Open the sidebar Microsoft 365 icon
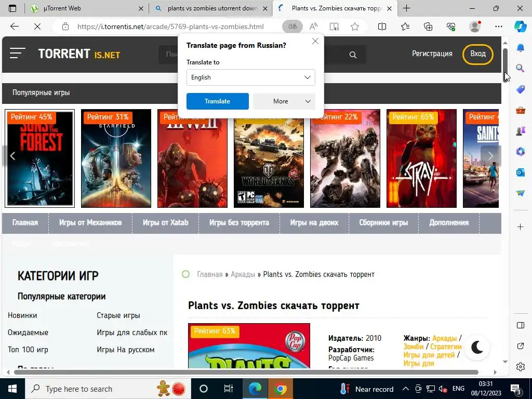 (x=521, y=151)
